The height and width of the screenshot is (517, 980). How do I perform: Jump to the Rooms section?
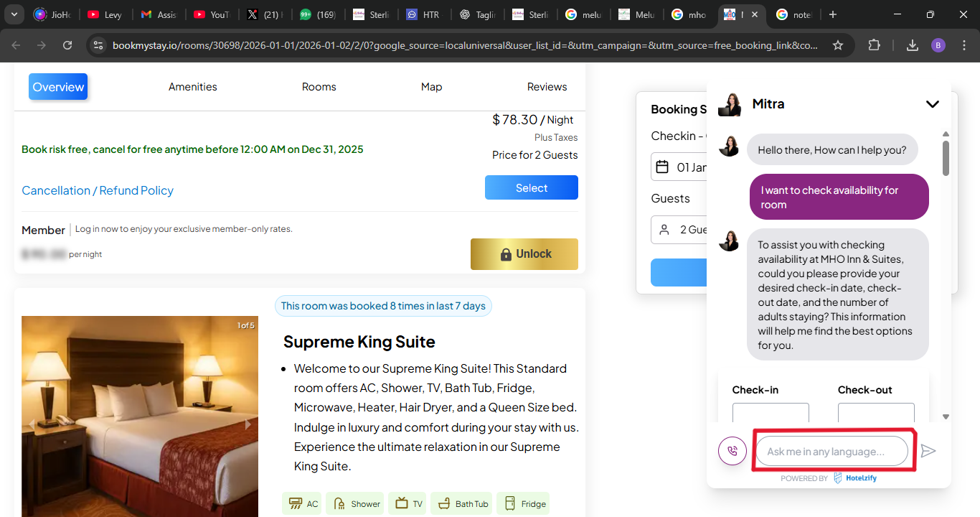(319, 87)
